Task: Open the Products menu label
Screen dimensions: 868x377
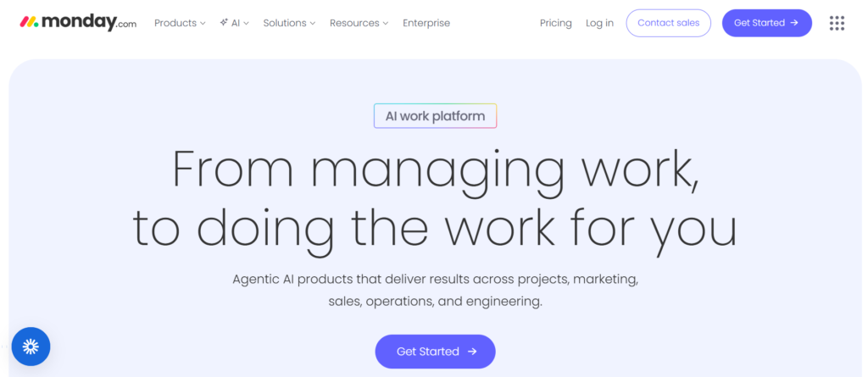Action: [175, 23]
